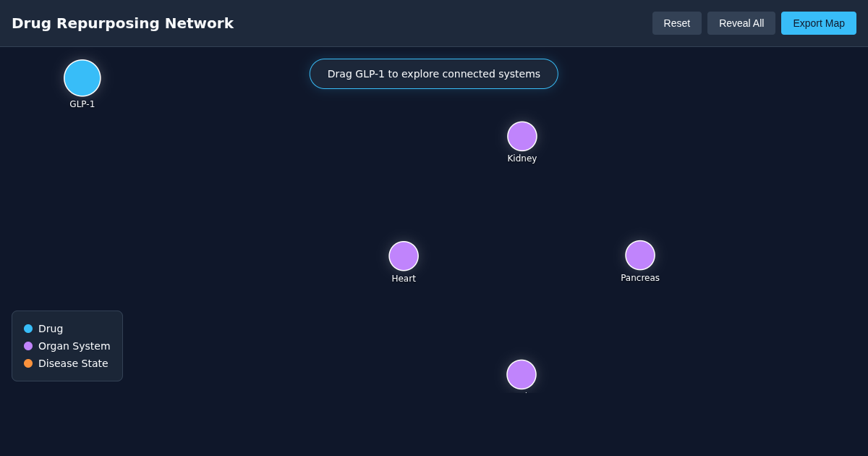Select the Kidney organ node
The width and height of the screenshot is (868, 456).
tap(522, 136)
